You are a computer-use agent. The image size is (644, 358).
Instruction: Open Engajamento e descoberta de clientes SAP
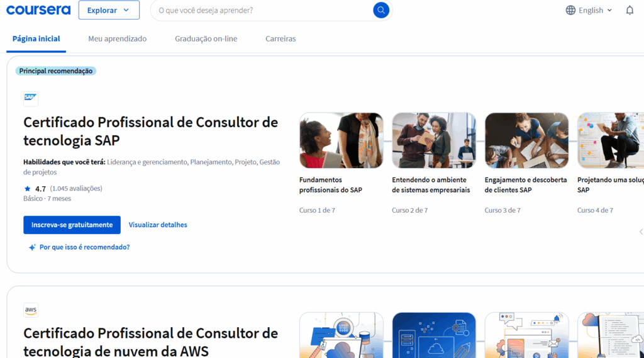(526, 185)
